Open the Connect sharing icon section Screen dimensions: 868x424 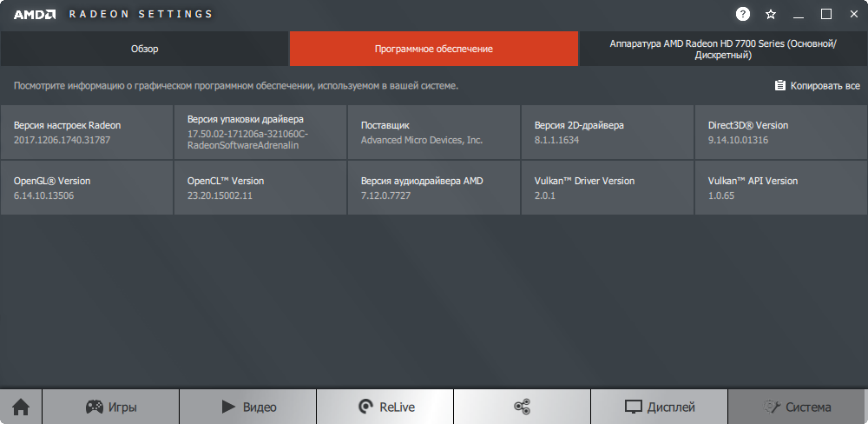(x=522, y=407)
